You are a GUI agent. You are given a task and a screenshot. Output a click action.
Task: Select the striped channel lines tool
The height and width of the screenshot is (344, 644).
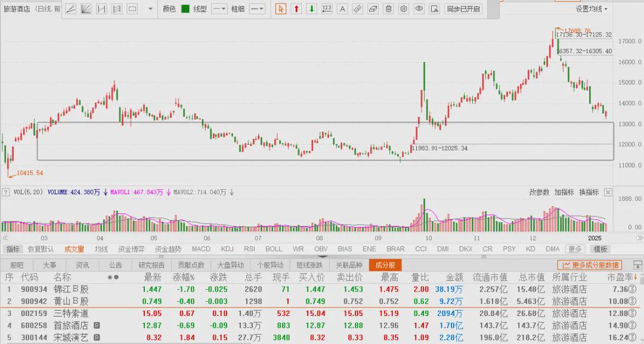(117, 8)
